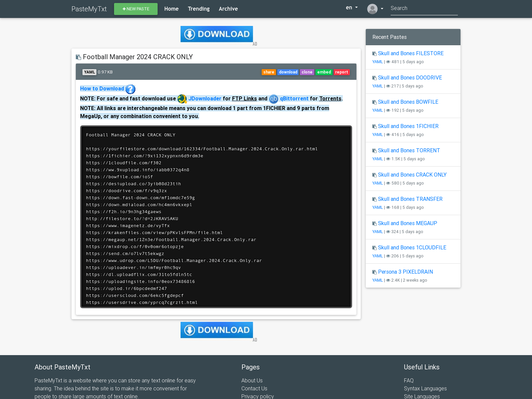Open the qBittorrent link
The image size is (532, 399).
[294, 99]
